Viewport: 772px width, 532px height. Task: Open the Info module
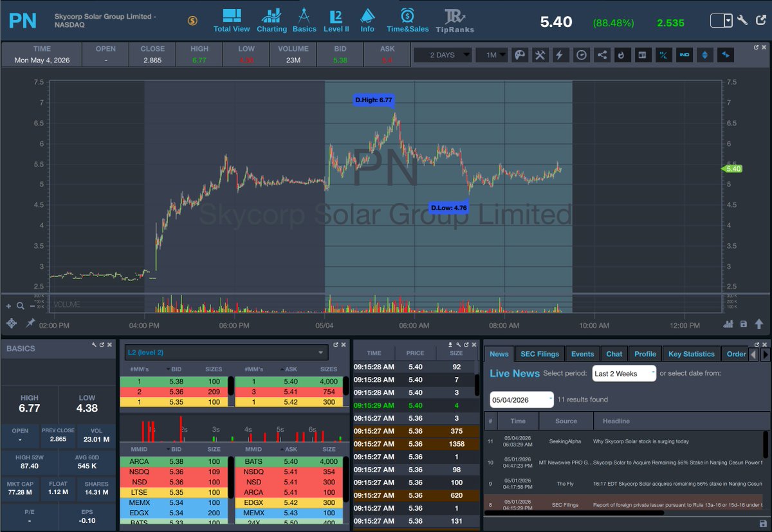pos(367,20)
